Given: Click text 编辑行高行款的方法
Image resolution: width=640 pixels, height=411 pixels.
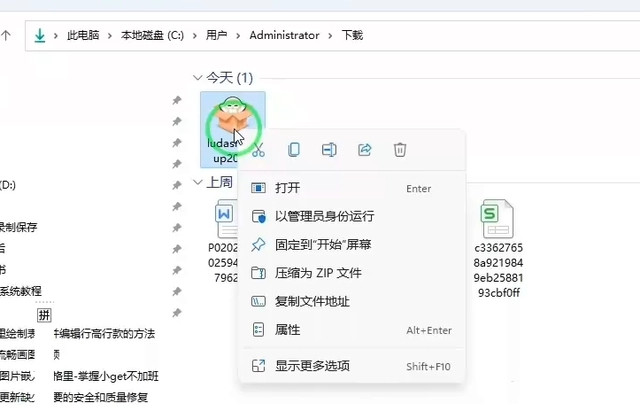Looking at the screenshot, I should coord(108,333).
